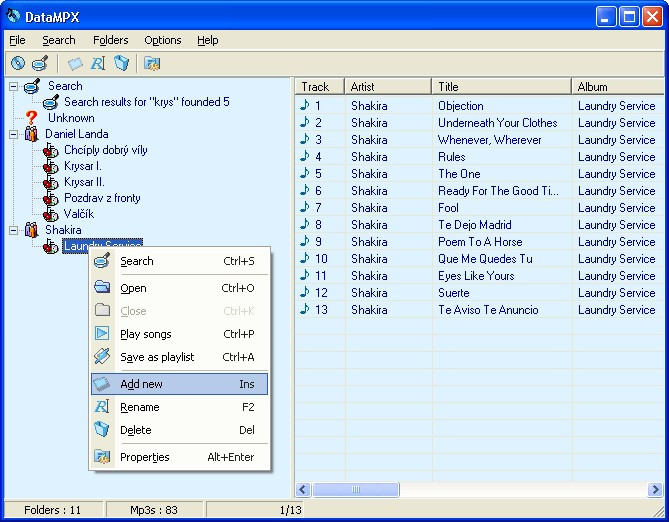Click the CD scan toolbar icon

coord(18,64)
